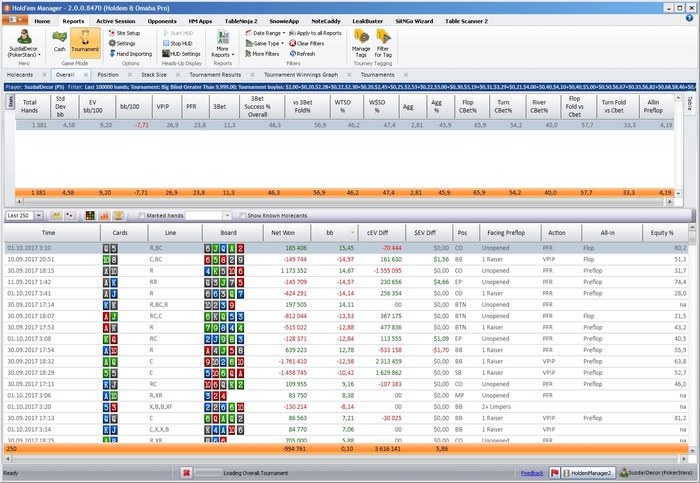Click the bb column sort arrow
The image size is (700, 483).
tap(353, 233)
